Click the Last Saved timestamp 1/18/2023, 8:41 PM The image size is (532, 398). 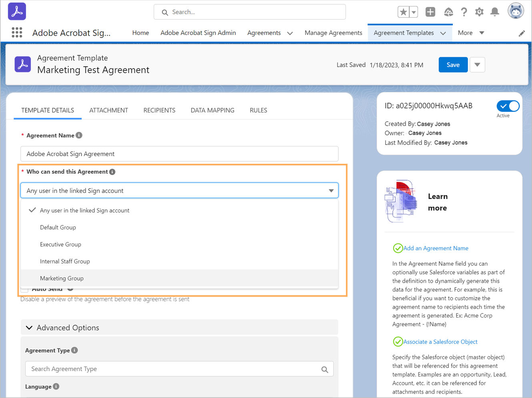pyautogui.click(x=396, y=65)
